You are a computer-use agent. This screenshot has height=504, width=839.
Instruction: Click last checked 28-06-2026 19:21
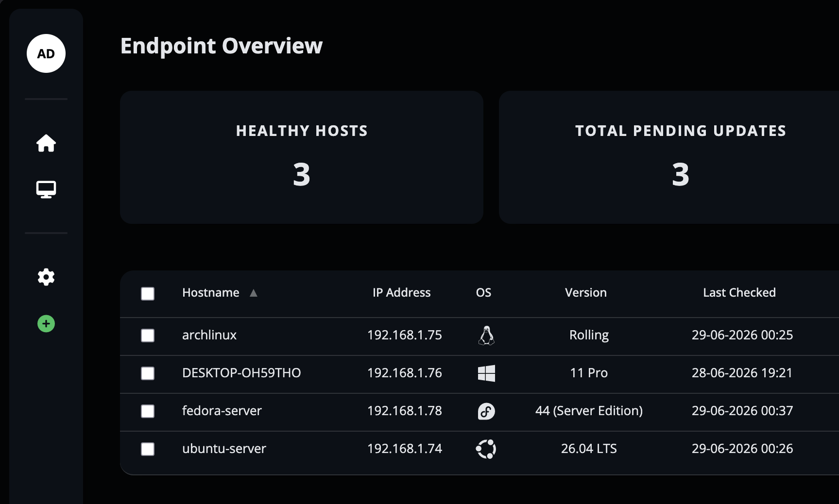click(x=742, y=373)
